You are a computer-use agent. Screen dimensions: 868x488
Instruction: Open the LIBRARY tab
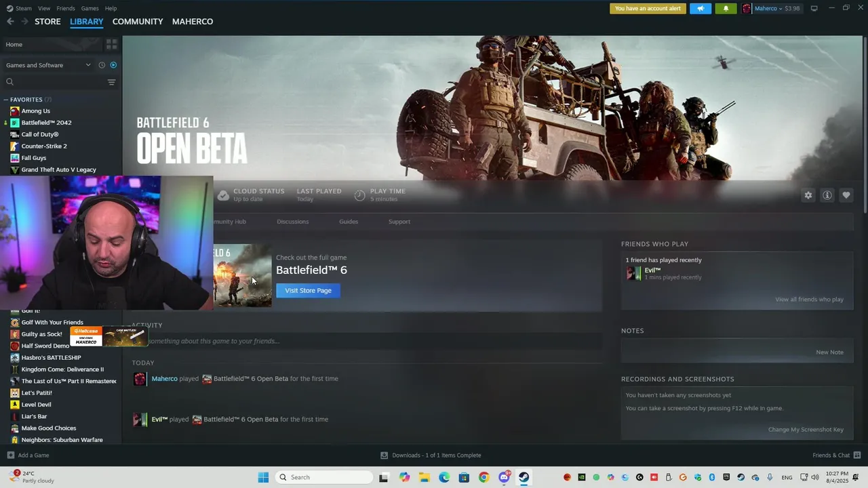[x=87, y=22]
